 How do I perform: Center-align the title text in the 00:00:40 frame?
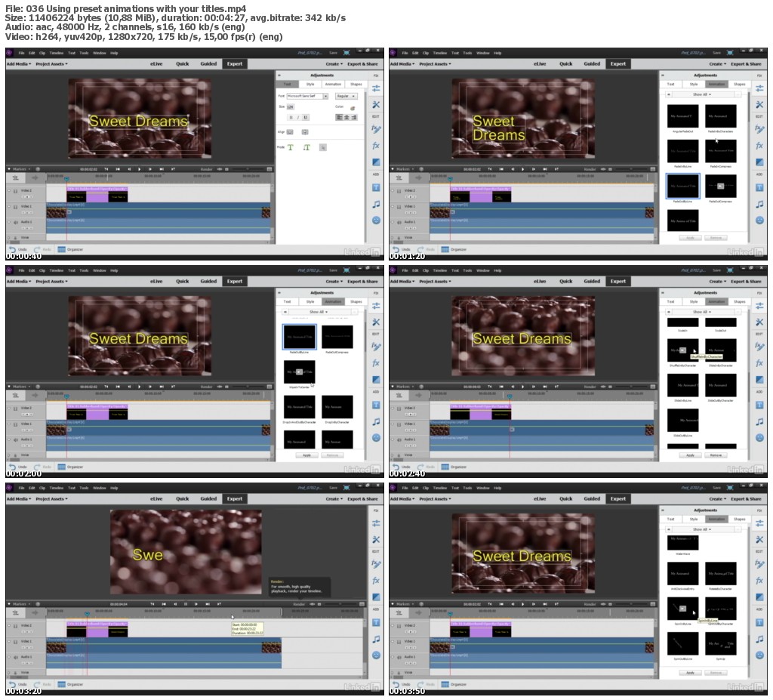[x=346, y=117]
